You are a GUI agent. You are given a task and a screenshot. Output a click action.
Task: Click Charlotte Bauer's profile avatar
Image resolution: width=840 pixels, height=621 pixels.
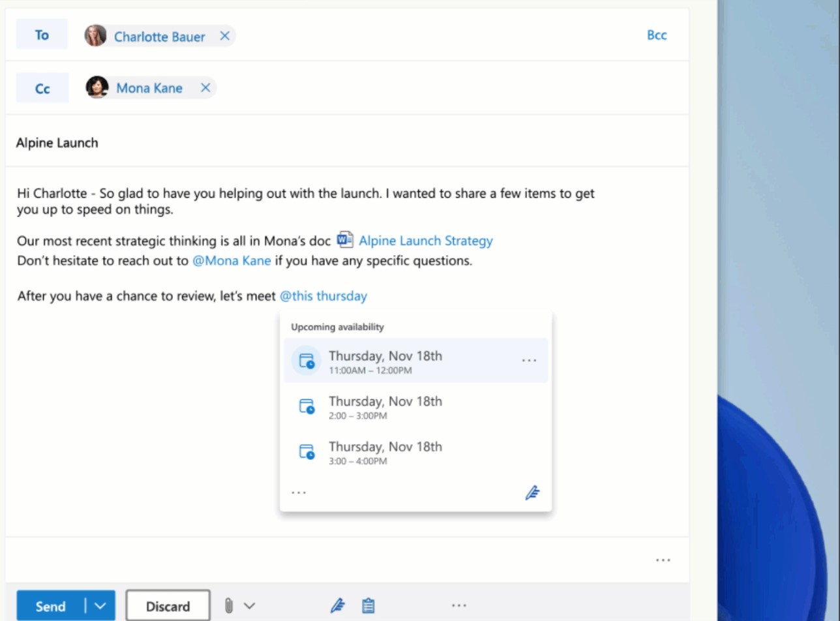click(x=95, y=36)
